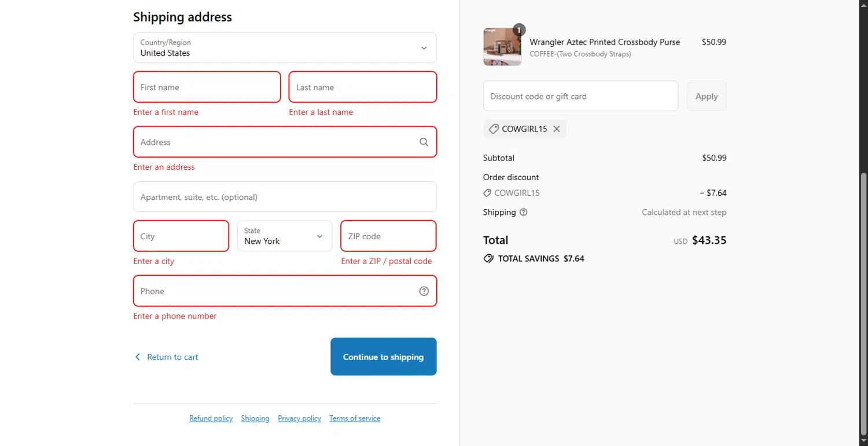Click the 'Enter a last name' error message

pos(321,112)
